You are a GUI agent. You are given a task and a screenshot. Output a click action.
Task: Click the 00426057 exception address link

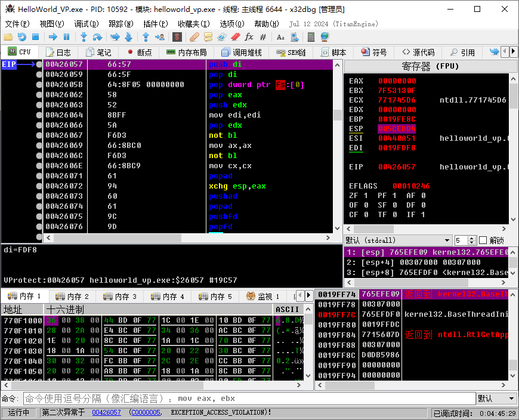click(x=106, y=413)
